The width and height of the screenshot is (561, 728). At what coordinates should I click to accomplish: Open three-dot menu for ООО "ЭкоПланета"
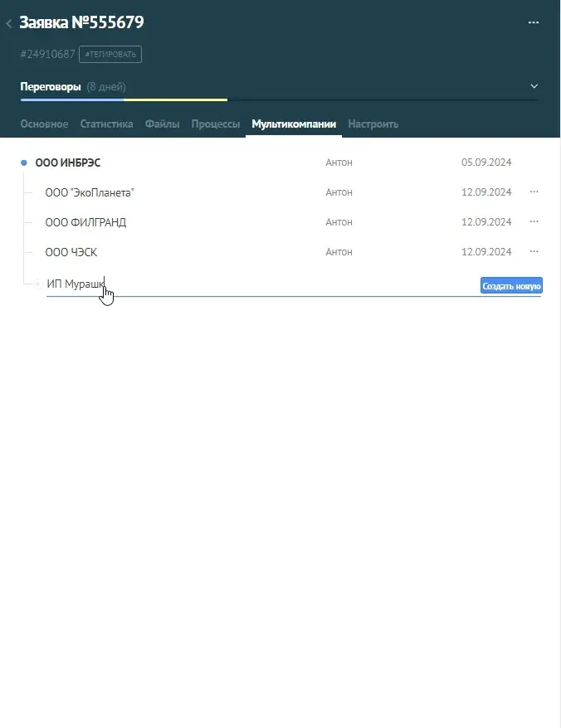[534, 192]
